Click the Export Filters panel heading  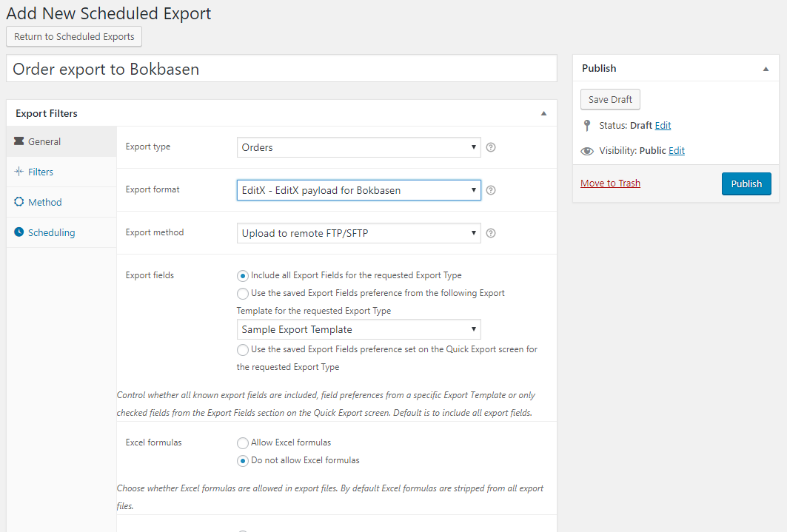click(x=47, y=113)
